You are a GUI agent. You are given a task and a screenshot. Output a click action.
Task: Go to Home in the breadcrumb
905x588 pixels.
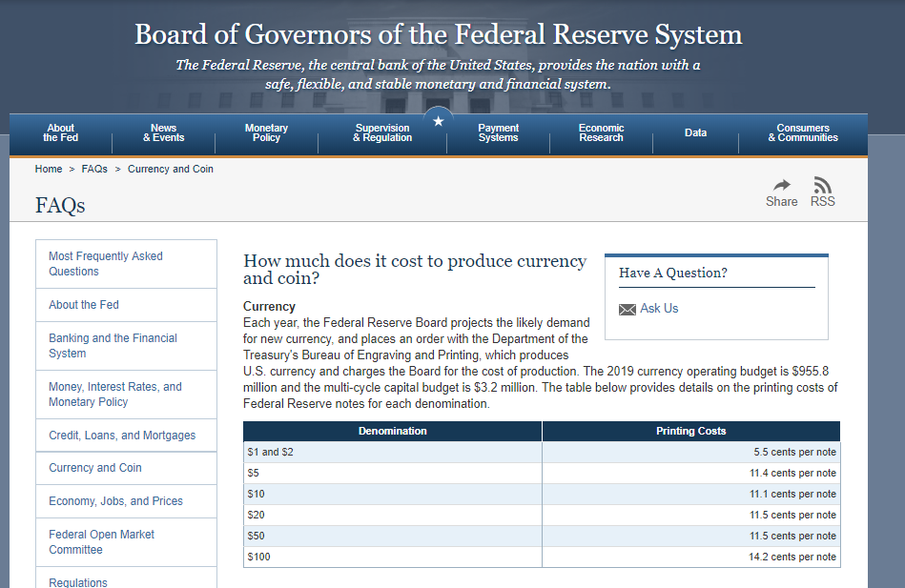tap(49, 169)
